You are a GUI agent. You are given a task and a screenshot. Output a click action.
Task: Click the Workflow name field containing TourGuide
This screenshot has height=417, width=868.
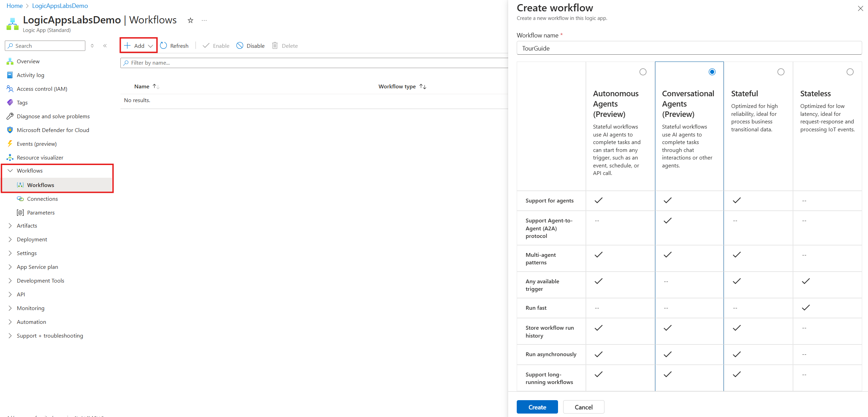(x=688, y=48)
